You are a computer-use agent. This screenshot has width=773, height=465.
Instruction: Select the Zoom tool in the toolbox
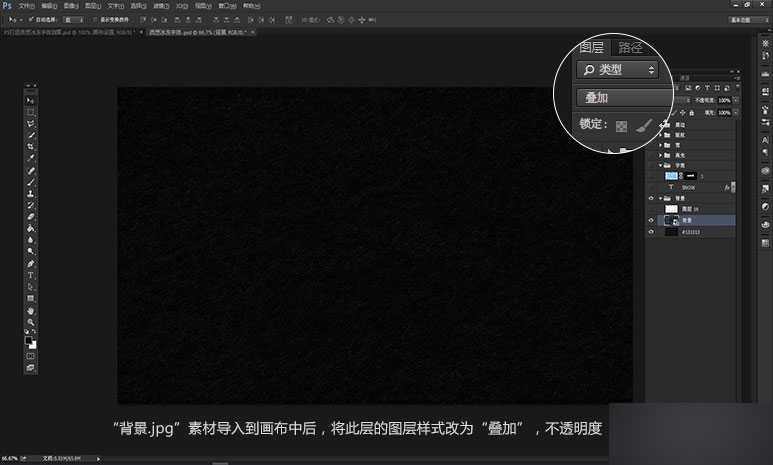tap(31, 322)
